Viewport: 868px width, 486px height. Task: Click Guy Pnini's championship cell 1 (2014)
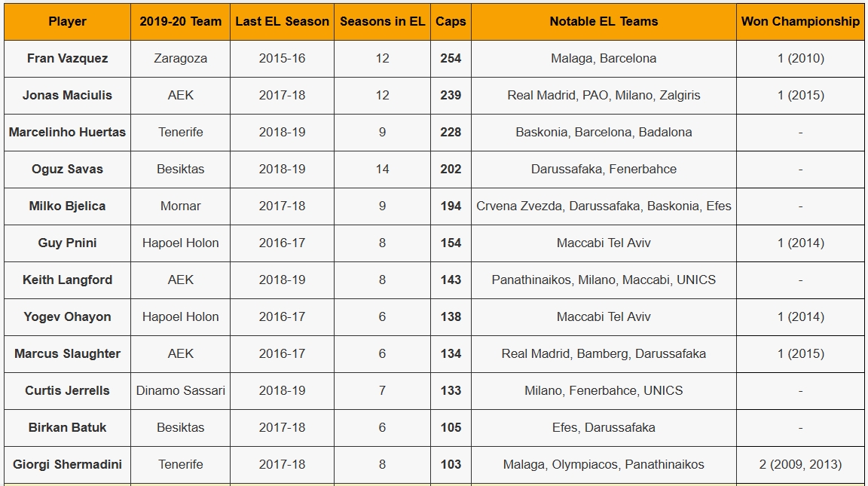pos(800,243)
